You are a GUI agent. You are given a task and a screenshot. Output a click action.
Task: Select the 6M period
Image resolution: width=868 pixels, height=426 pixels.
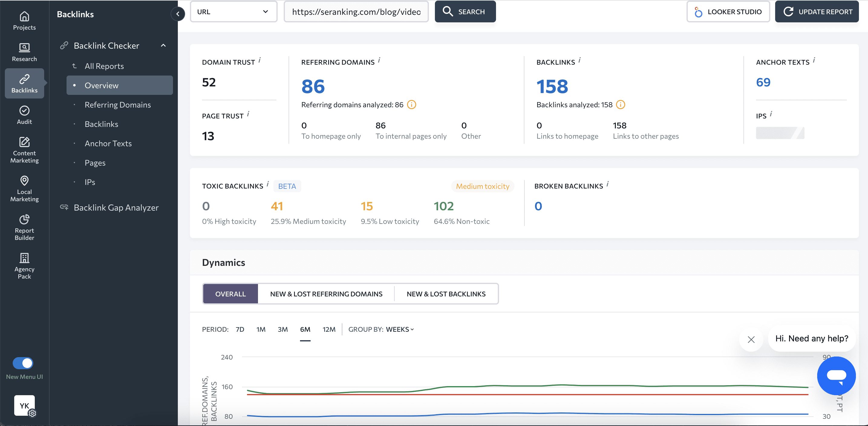click(305, 329)
